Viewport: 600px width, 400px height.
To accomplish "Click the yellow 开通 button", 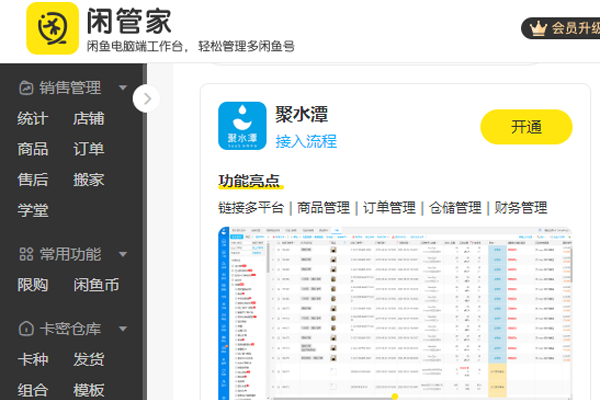I will 526,127.
